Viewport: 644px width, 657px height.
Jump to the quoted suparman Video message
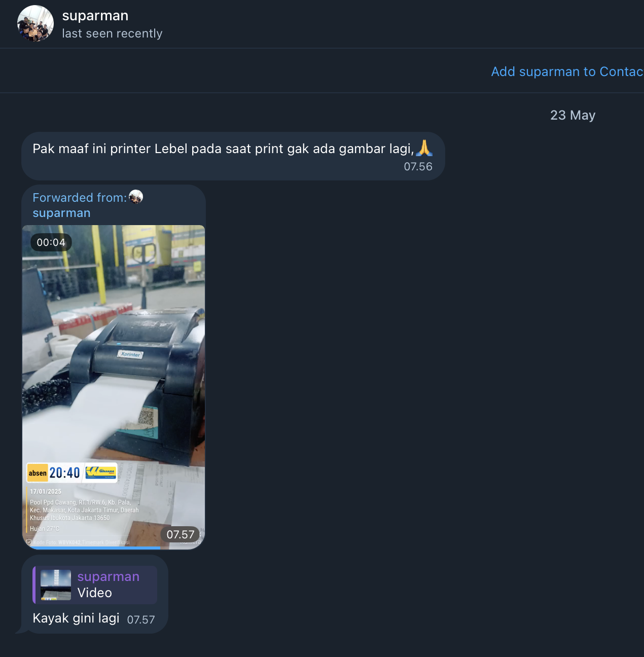click(x=95, y=585)
